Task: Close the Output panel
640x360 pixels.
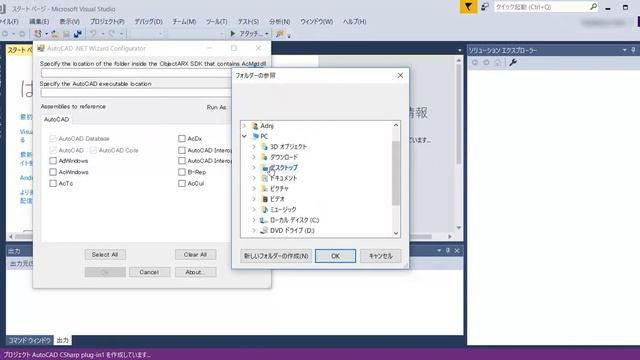Action: pos(457,250)
